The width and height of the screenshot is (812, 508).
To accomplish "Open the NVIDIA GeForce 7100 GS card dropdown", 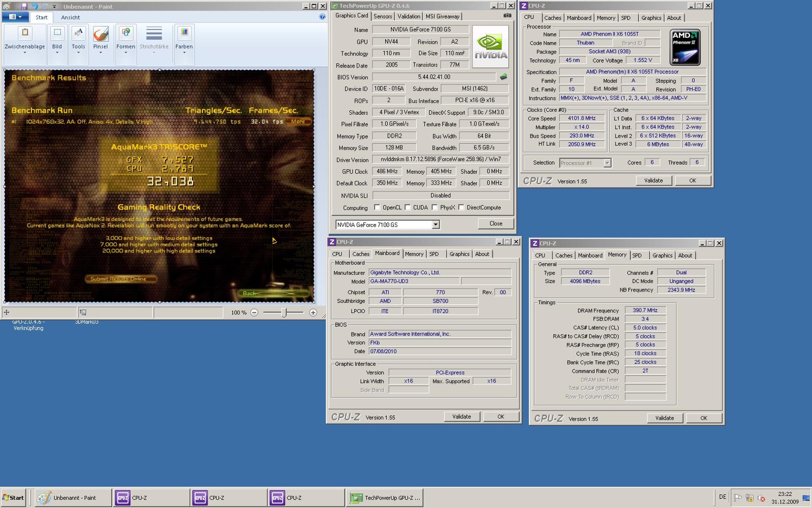I will pos(435,225).
